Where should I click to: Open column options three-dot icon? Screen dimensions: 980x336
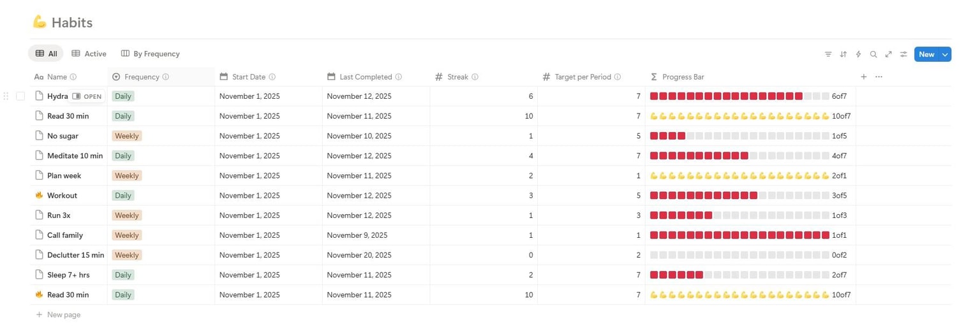(879, 77)
